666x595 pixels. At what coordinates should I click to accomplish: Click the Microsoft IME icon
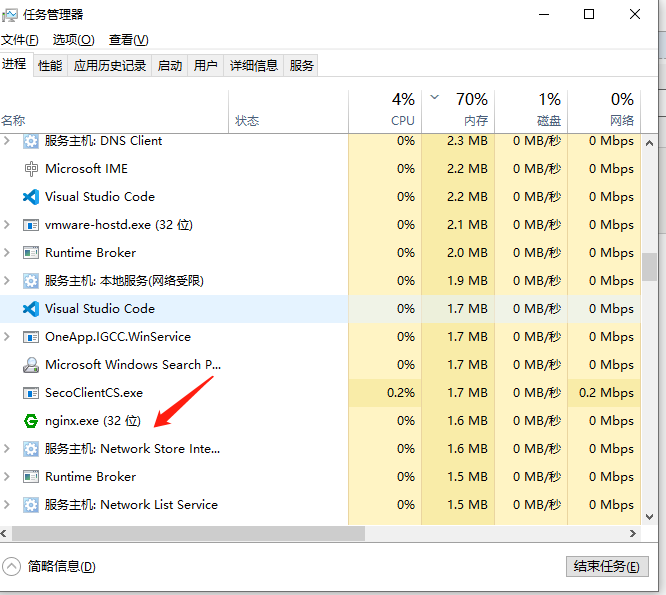click(31, 169)
